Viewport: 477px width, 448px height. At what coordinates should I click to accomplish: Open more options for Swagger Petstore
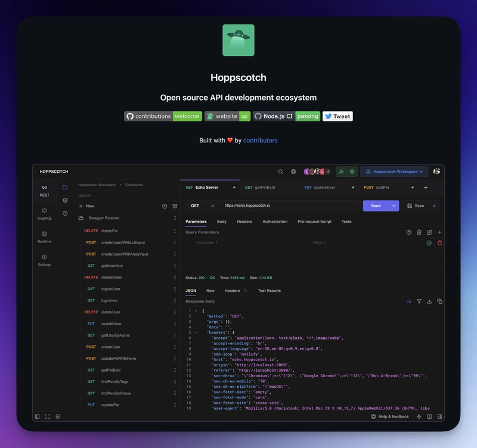[x=175, y=218]
